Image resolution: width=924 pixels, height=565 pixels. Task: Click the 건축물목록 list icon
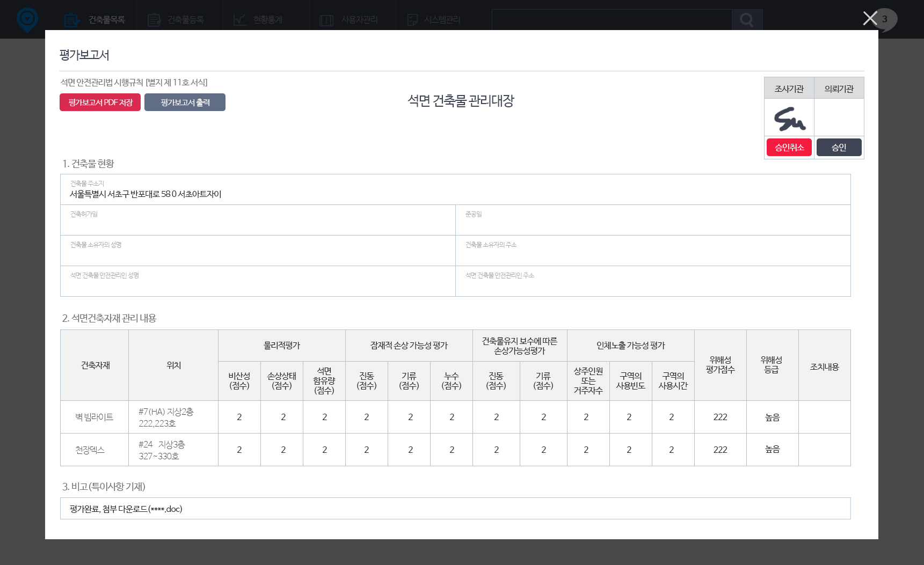click(x=71, y=20)
